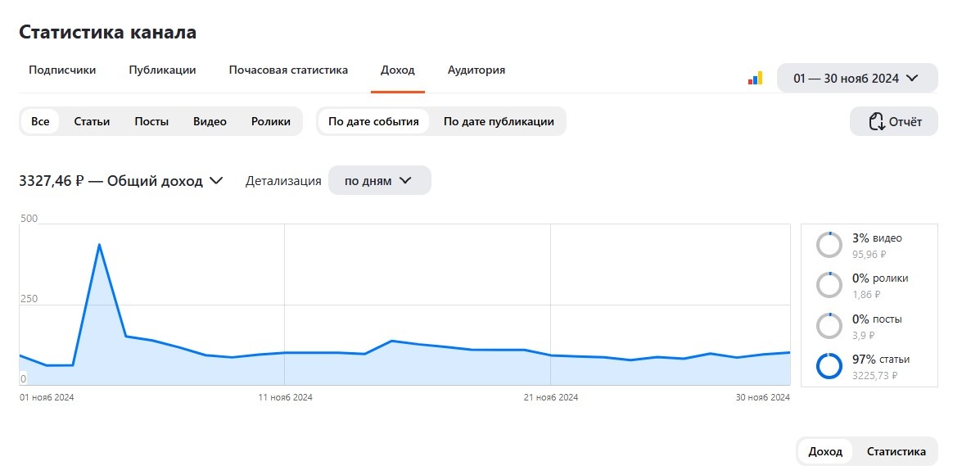Image resolution: width=980 pixels, height=475 pixels.
Task: Switch filter to Все content
Action: click(40, 122)
